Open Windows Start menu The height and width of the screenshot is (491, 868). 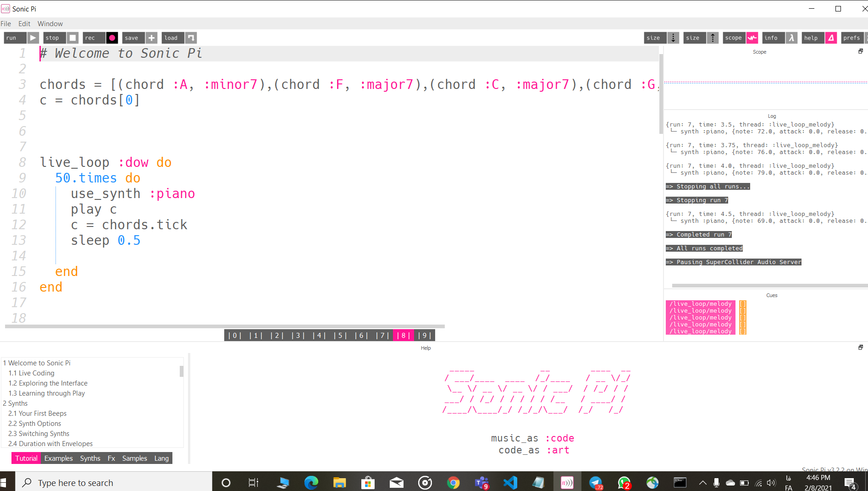(x=4, y=482)
